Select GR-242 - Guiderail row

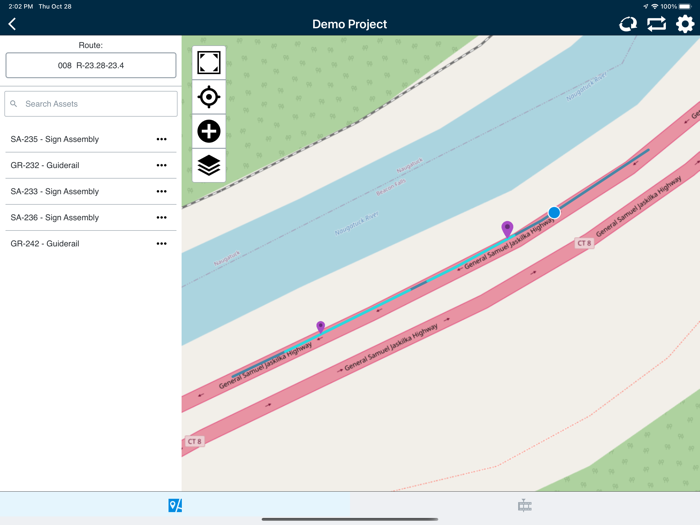point(91,244)
